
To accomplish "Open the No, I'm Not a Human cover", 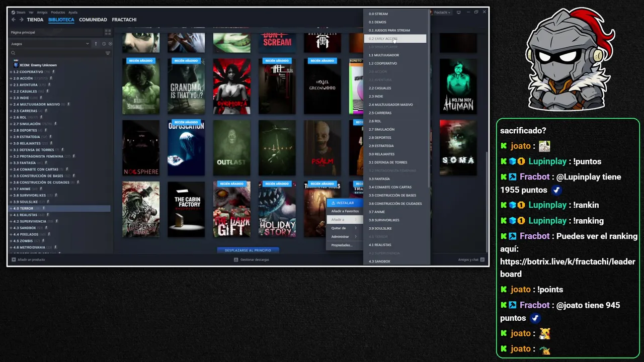I will tap(458, 86).
